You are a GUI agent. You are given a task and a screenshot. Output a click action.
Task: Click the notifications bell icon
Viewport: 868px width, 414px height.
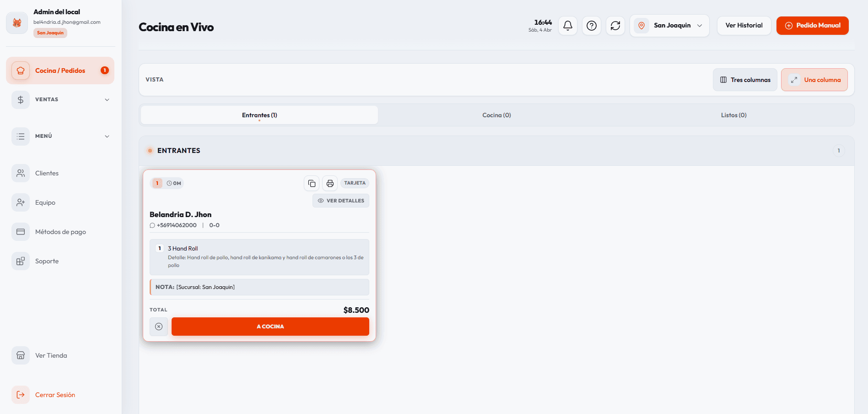[567, 26]
